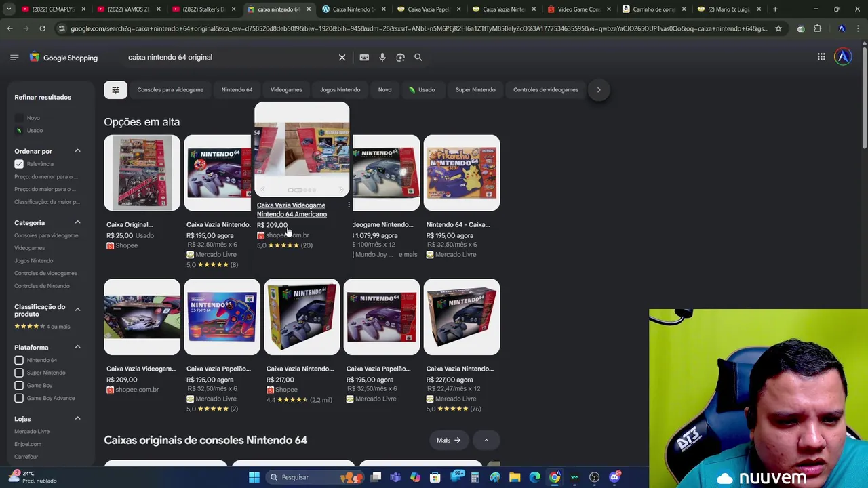Switch to the Caixa Nintendo WordPress tab
This screenshot has height=488, width=868.
click(353, 9)
